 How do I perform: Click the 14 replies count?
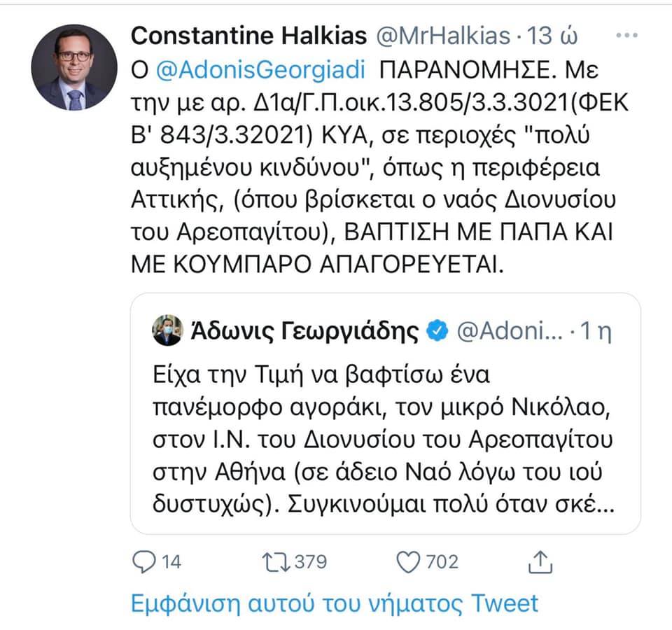click(171, 562)
